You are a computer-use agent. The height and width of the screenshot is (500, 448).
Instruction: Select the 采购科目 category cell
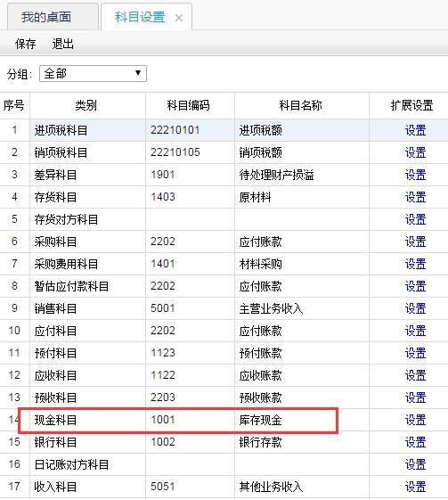(x=87, y=242)
